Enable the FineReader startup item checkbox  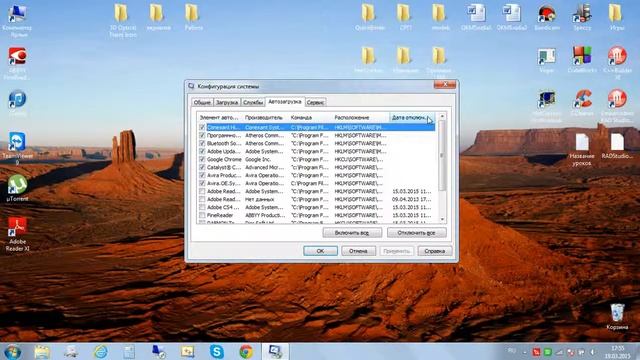202,215
